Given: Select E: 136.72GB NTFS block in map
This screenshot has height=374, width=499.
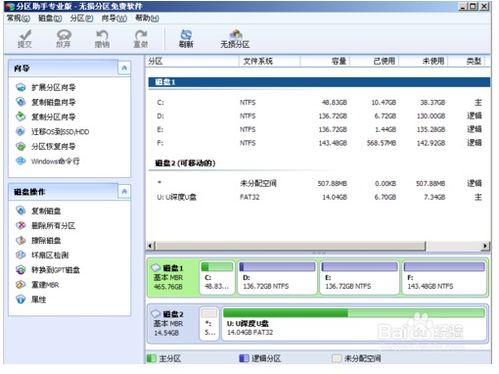Looking at the screenshot, I should tap(359, 278).
